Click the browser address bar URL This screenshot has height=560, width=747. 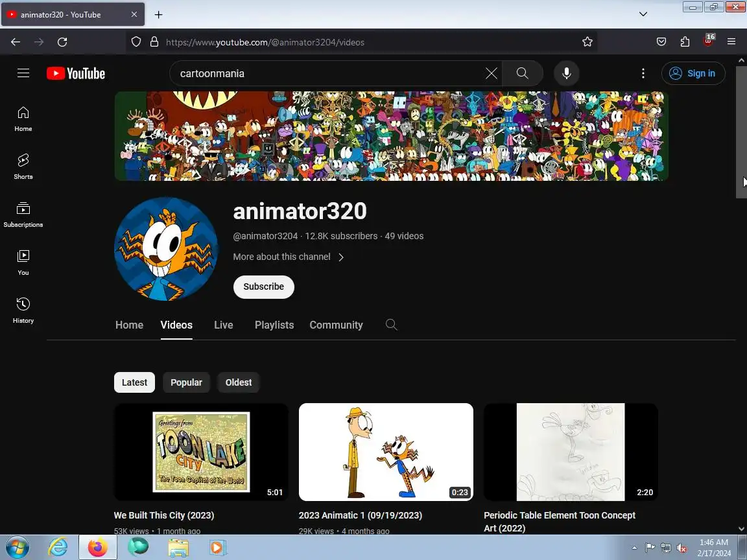[x=265, y=42]
